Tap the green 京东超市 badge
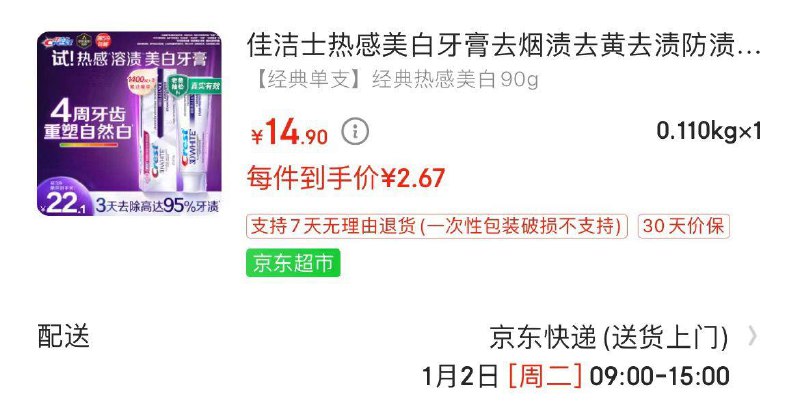800x416 pixels. tap(293, 263)
